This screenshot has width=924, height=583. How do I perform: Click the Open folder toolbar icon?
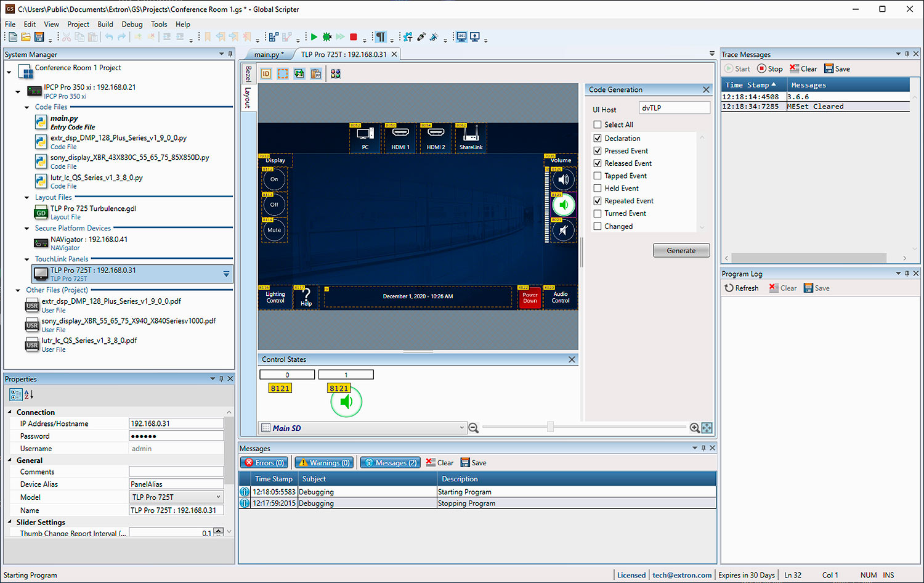[x=26, y=38]
